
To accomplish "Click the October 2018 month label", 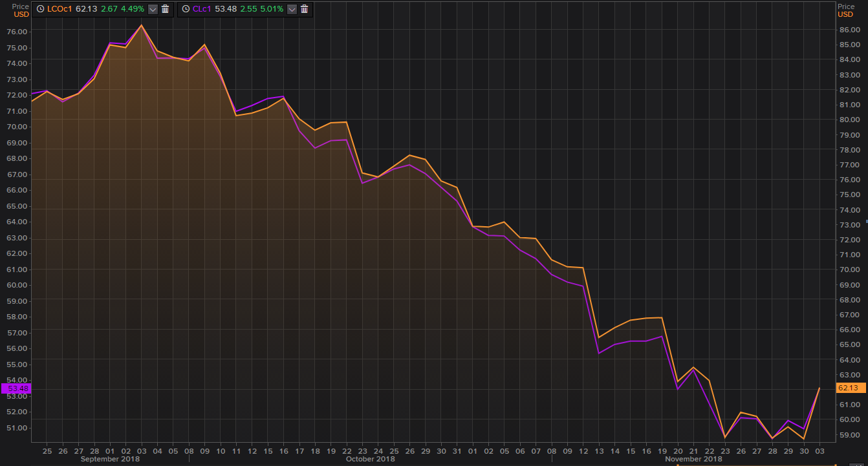I will (370, 459).
